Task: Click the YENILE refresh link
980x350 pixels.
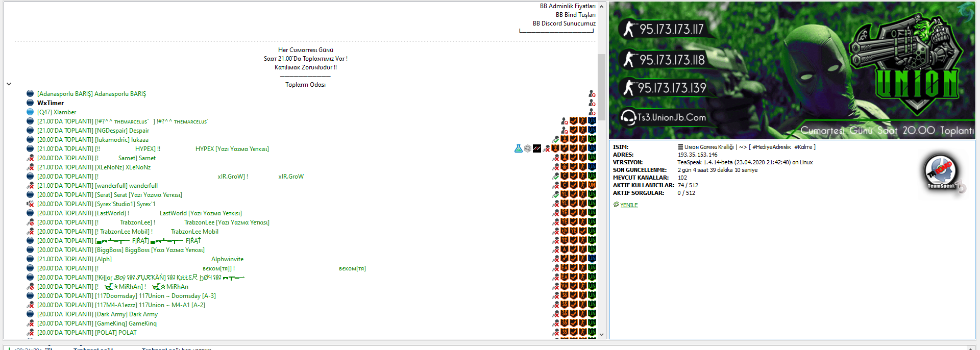Action: pyautogui.click(x=629, y=205)
